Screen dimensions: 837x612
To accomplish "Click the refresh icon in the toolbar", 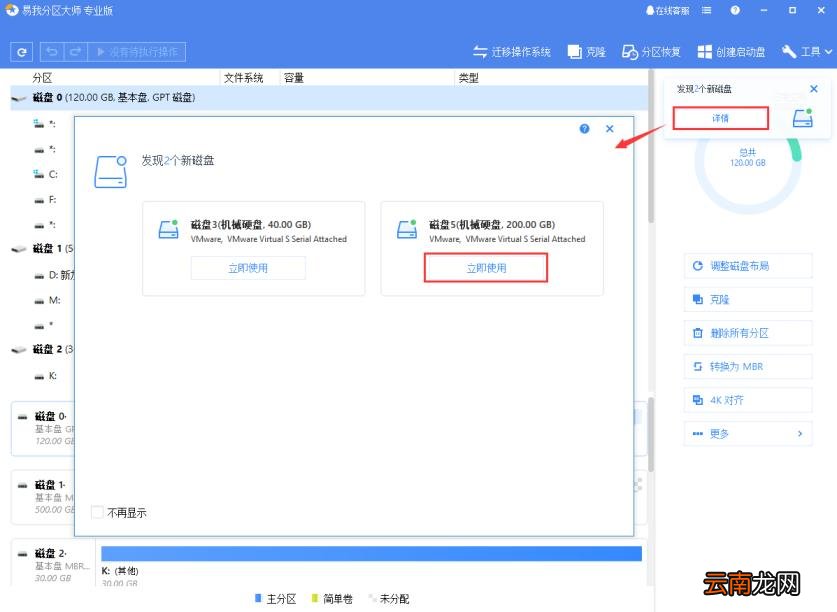I will pos(22,52).
